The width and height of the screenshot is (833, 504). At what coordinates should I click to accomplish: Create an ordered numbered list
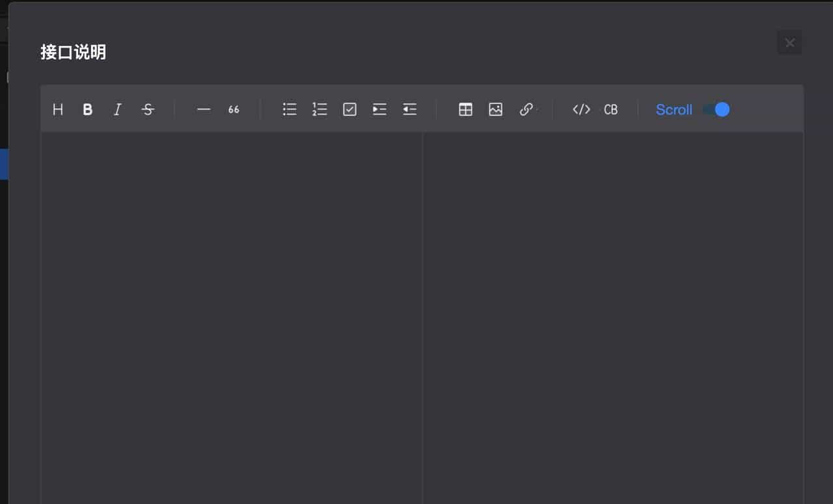tap(320, 110)
